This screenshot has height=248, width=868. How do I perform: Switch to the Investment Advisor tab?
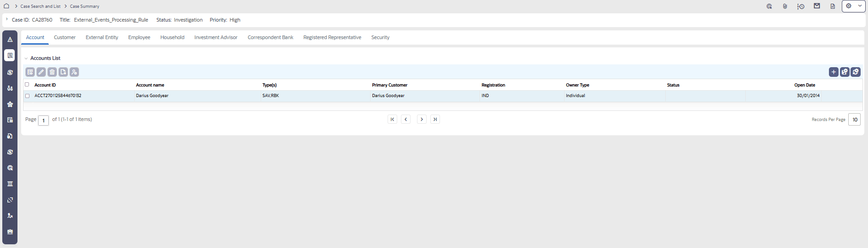click(216, 37)
